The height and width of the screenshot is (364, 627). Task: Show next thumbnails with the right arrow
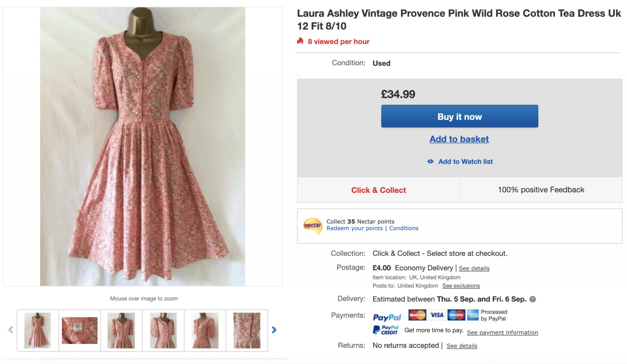(274, 330)
